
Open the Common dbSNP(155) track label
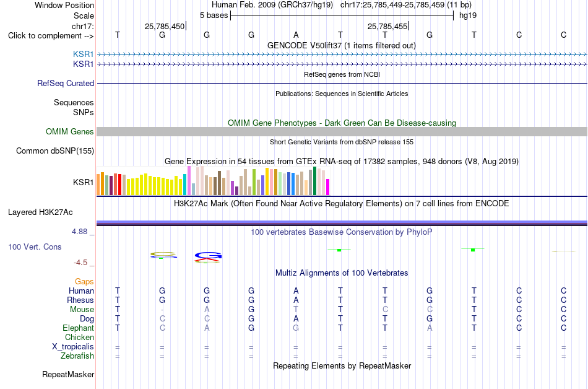pyautogui.click(x=55, y=151)
